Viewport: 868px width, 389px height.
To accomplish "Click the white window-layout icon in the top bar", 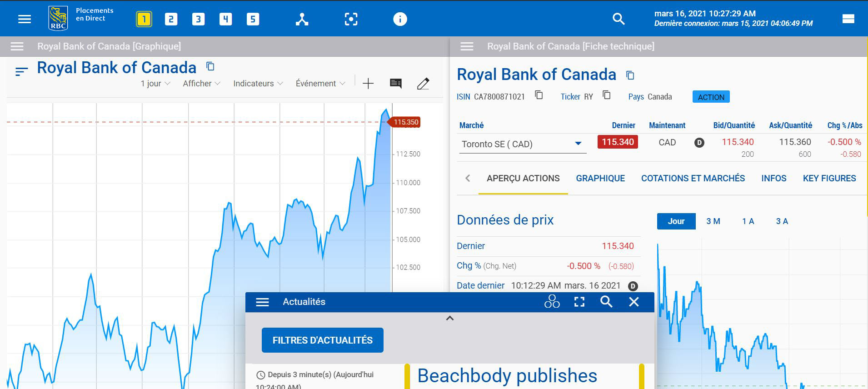I will pyautogui.click(x=848, y=19).
